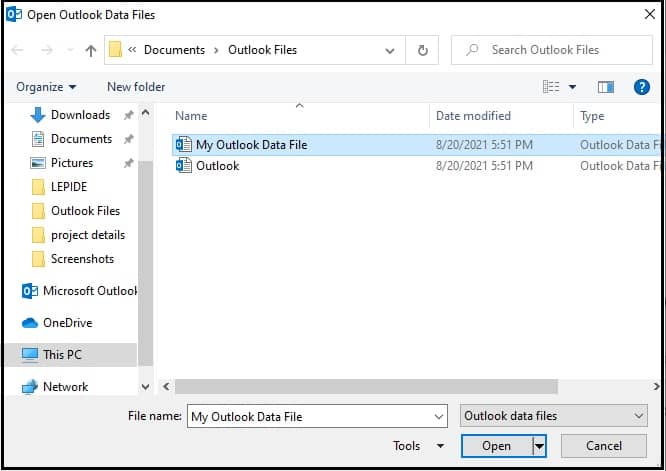Open the view options dropdown arrow
This screenshot has width=666, height=471.
tap(573, 87)
